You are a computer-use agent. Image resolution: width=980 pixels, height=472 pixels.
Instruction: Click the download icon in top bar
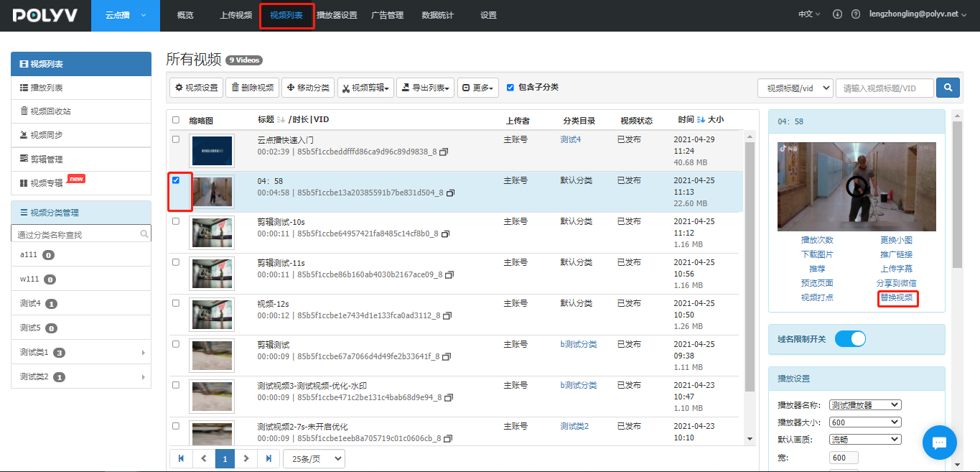click(837, 14)
